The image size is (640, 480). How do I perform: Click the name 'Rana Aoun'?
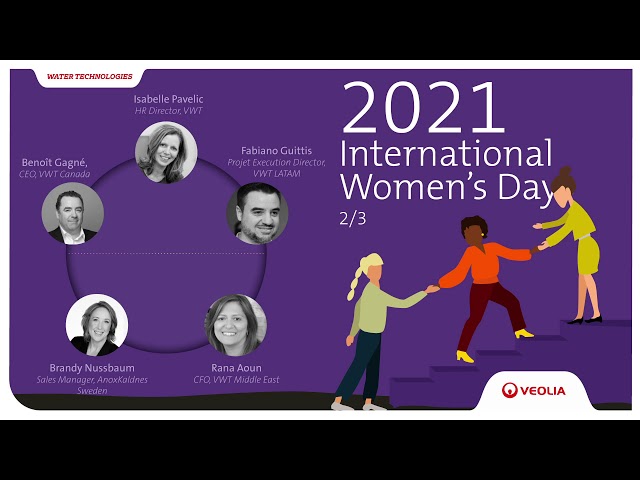236,368
